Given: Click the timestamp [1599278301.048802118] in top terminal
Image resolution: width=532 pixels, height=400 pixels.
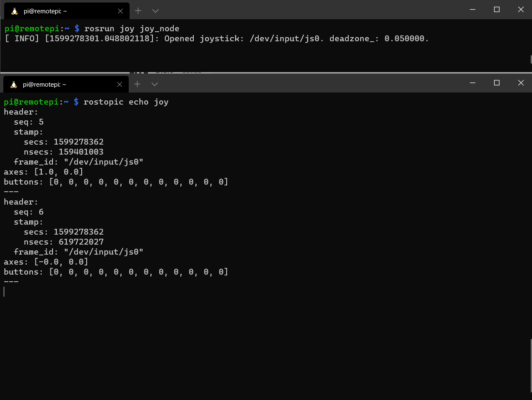Looking at the screenshot, I should pos(100,39).
